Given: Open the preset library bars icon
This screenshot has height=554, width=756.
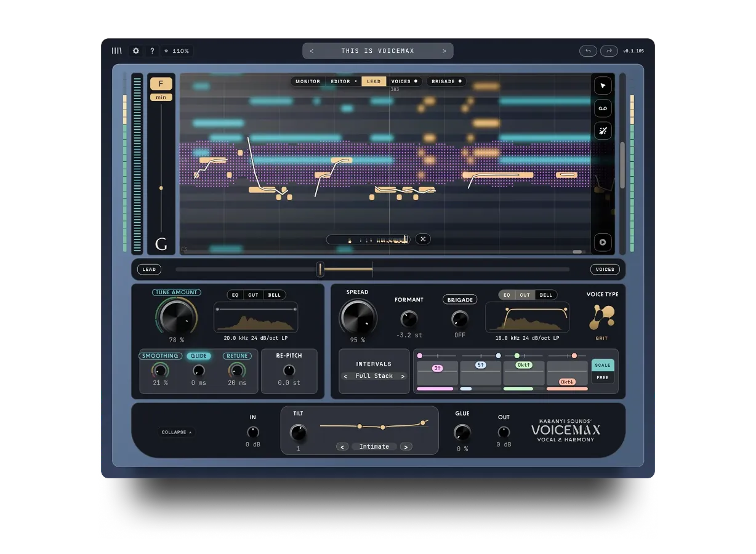Looking at the screenshot, I should (x=116, y=51).
